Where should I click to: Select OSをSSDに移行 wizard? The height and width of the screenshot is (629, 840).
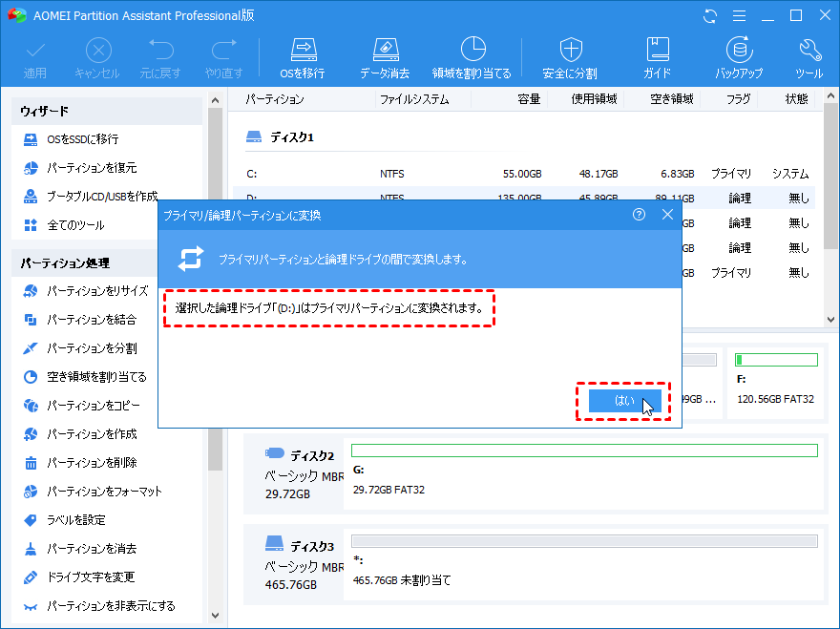82,139
